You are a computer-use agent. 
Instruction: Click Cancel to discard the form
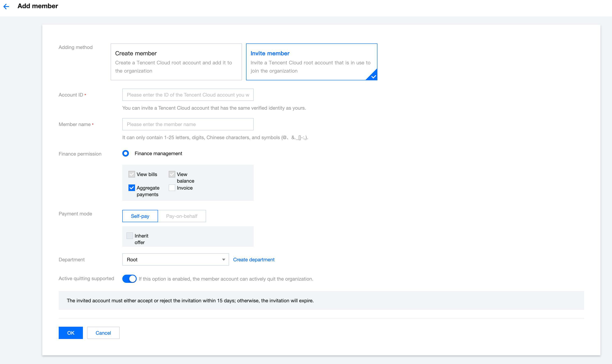(103, 333)
